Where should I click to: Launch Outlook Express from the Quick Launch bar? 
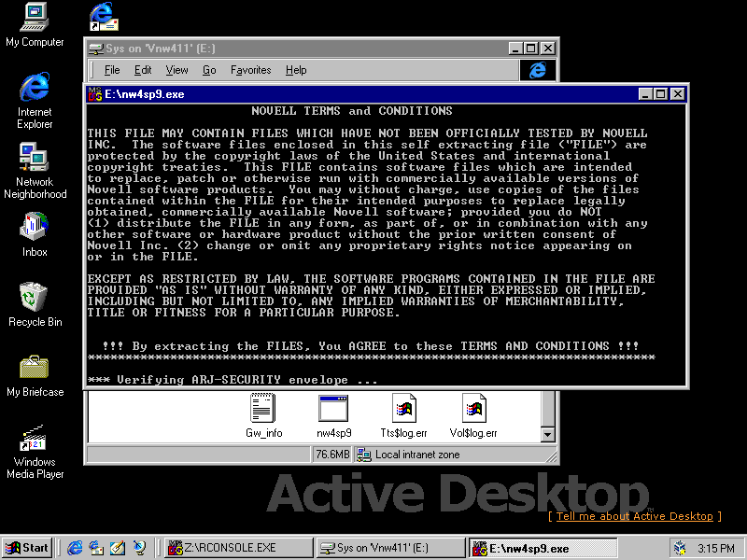pos(96,548)
